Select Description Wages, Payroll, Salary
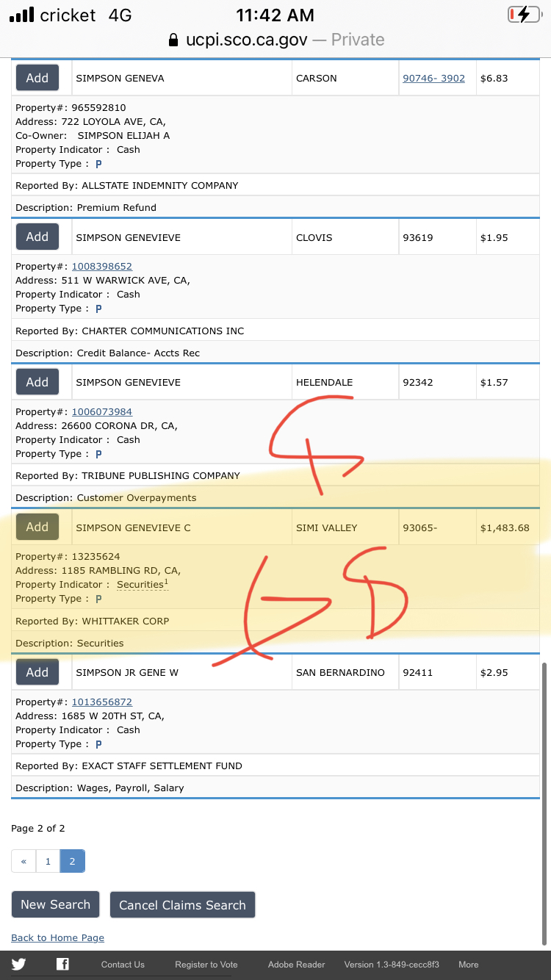Image resolution: width=551 pixels, height=980 pixels. point(100,788)
